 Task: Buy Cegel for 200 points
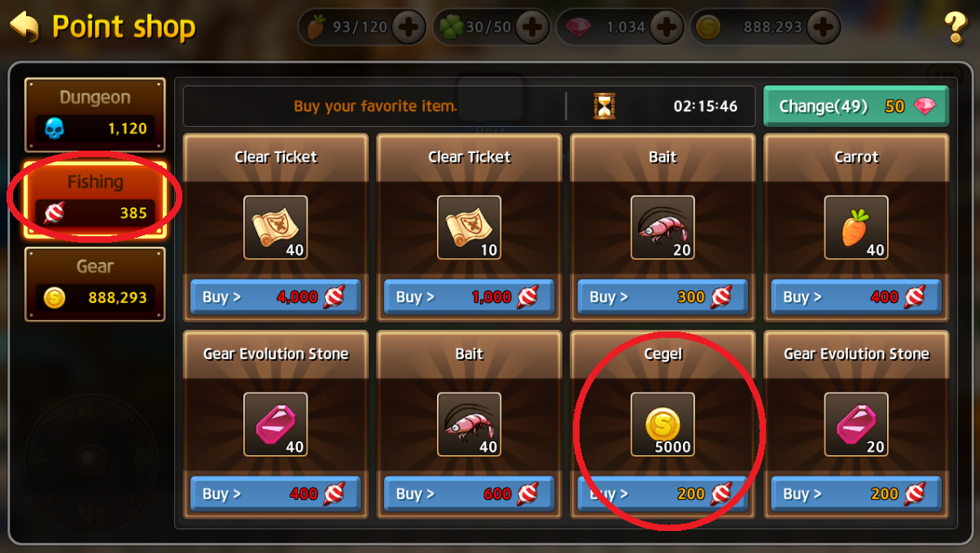pos(663,494)
